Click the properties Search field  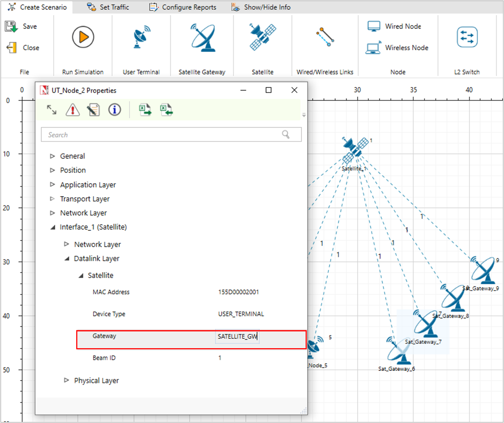(x=165, y=135)
